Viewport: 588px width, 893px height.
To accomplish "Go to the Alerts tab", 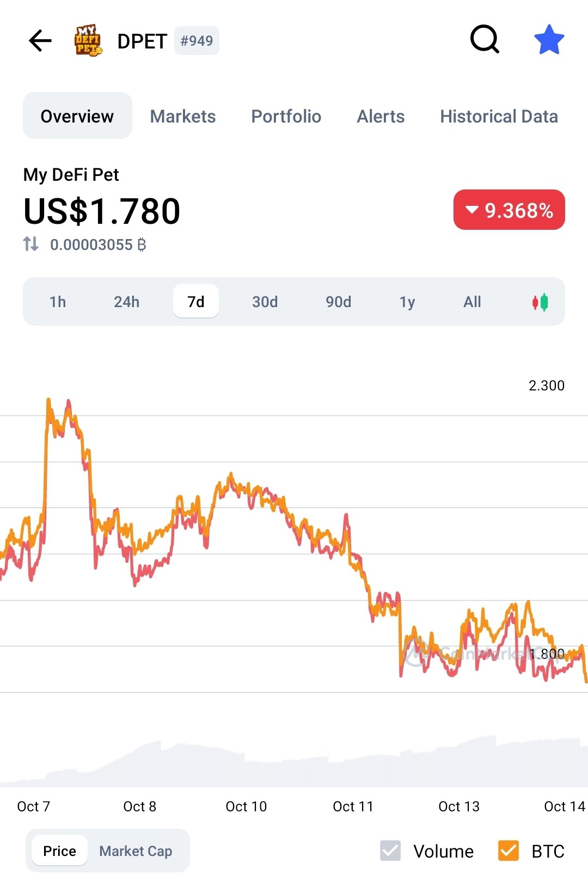I will click(x=381, y=116).
